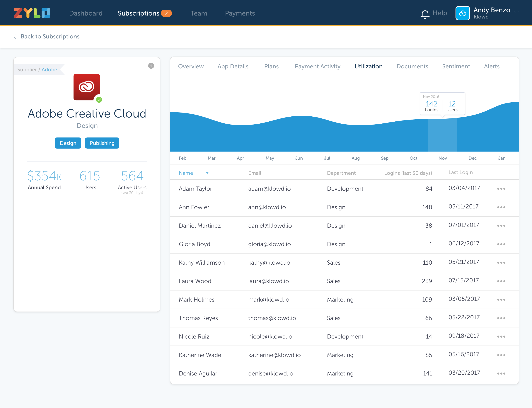The image size is (532, 408).
Task: Click the Zylo logo
Action: coord(32,13)
